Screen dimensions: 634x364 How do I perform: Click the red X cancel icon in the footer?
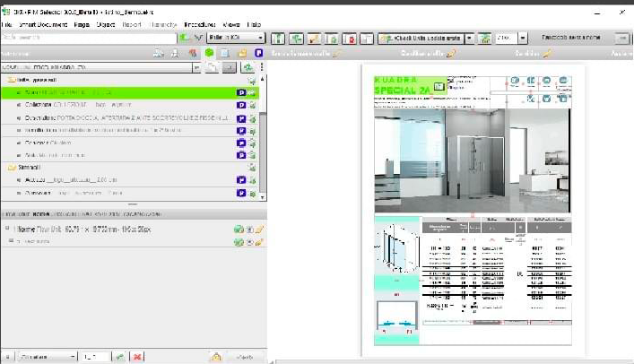click(x=137, y=357)
